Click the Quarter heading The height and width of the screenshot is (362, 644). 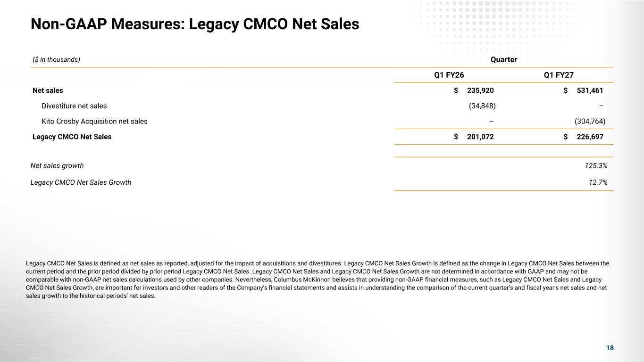(x=504, y=60)
